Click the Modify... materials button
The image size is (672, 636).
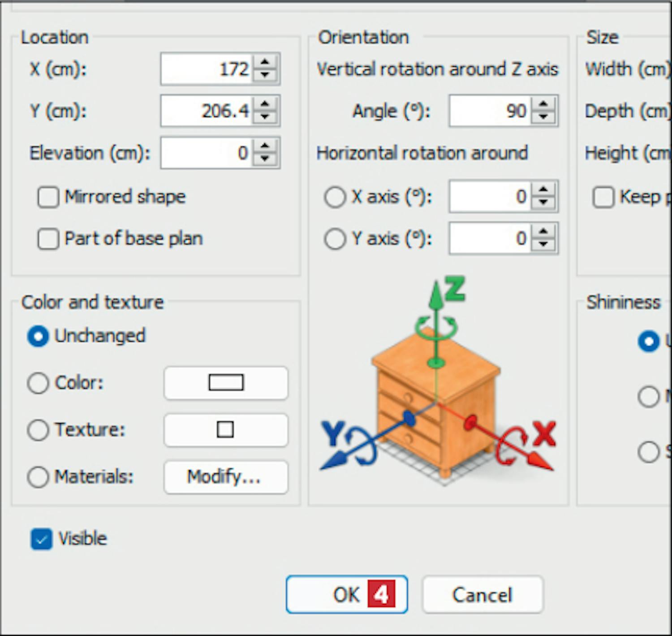pyautogui.click(x=226, y=477)
